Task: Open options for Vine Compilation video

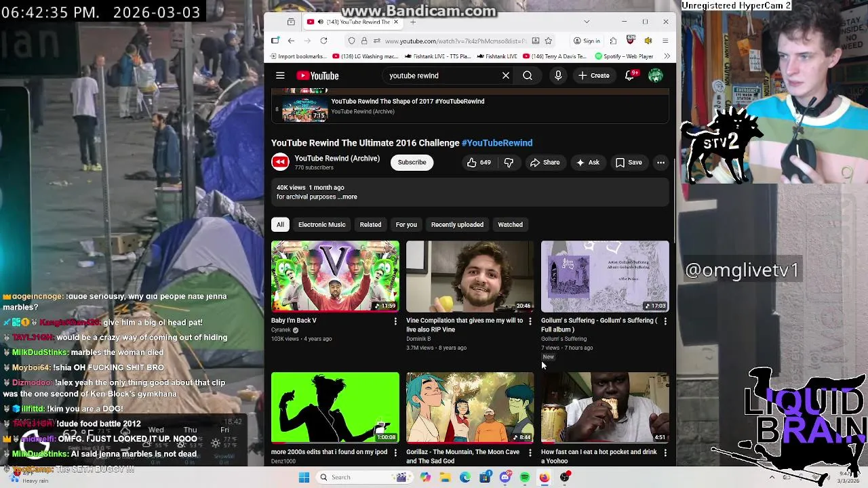Action: coord(530,321)
